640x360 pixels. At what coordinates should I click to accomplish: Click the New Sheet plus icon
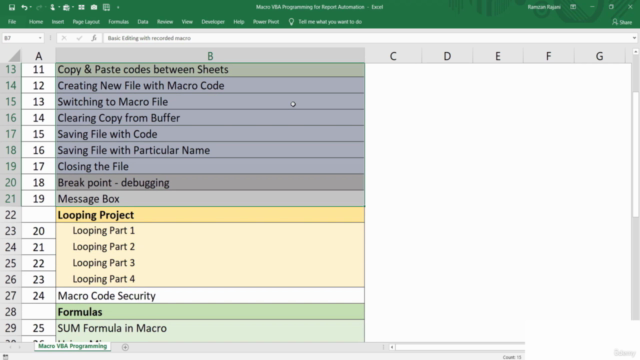(125, 347)
